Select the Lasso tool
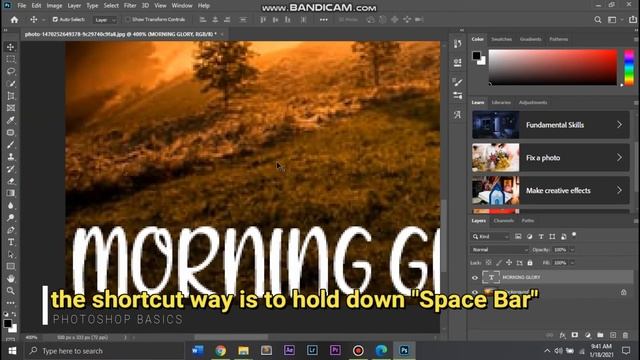This screenshot has height=360, width=640. [x=11, y=71]
